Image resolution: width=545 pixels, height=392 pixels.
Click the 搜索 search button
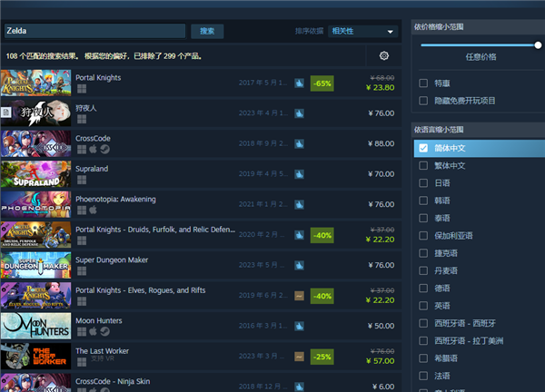(207, 31)
